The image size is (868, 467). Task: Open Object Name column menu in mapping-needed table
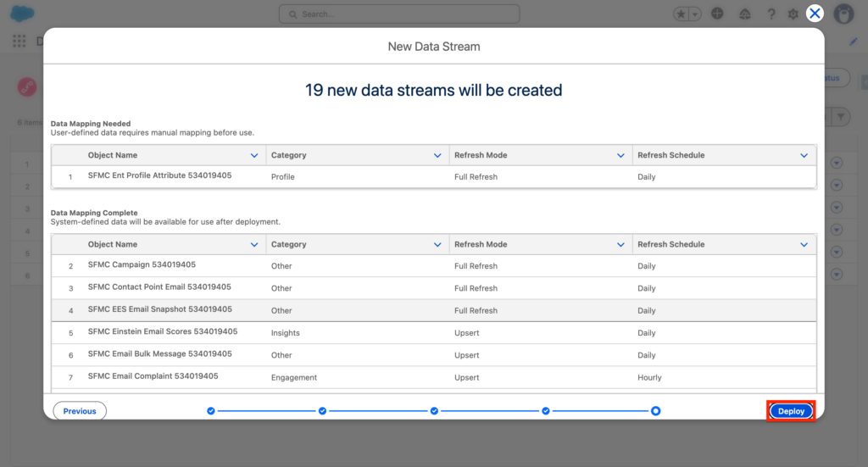click(254, 155)
